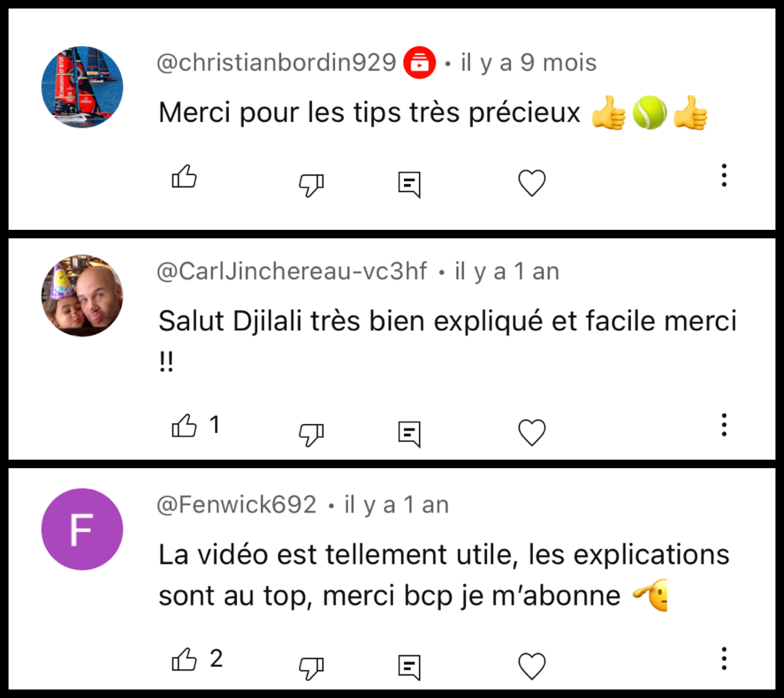Heart the comment by @Fenwick692
Image resolution: width=784 pixels, height=698 pixels.
click(x=532, y=666)
